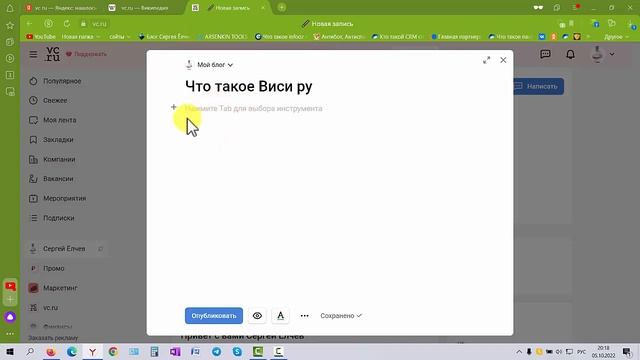Open the сайты bookmarks folder
Viewport: 640px width, 360px height.
119,37
